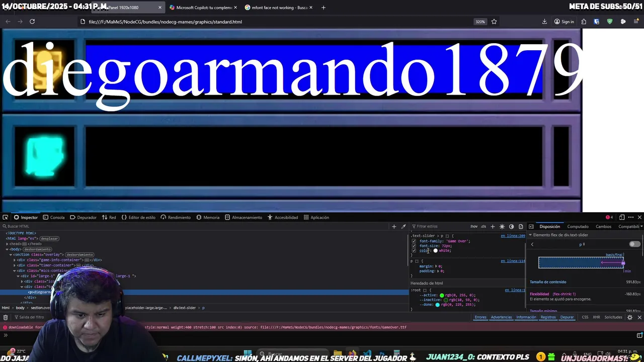Screen dimensions: 644x362
Task: Bookmark this page with the star icon
Action: (494, 22)
